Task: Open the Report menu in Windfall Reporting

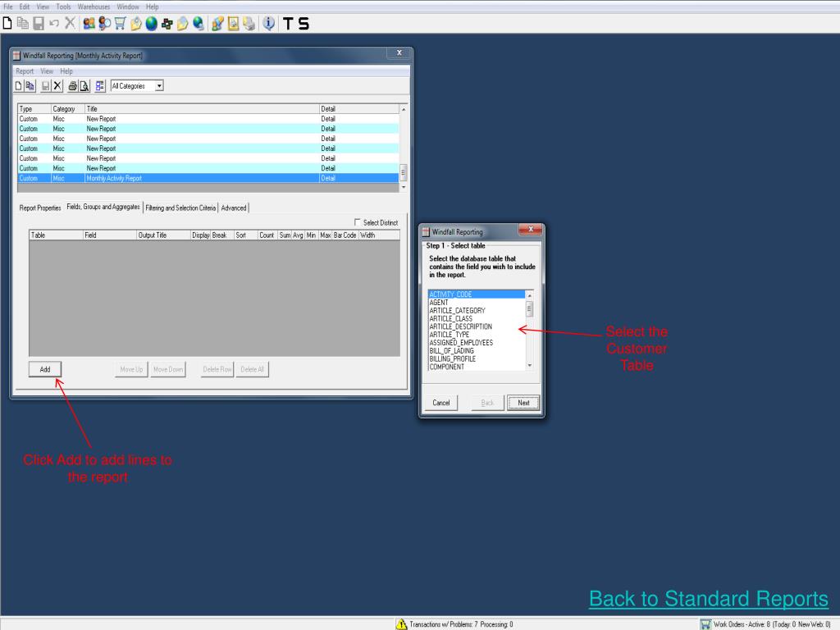Action: [x=25, y=71]
